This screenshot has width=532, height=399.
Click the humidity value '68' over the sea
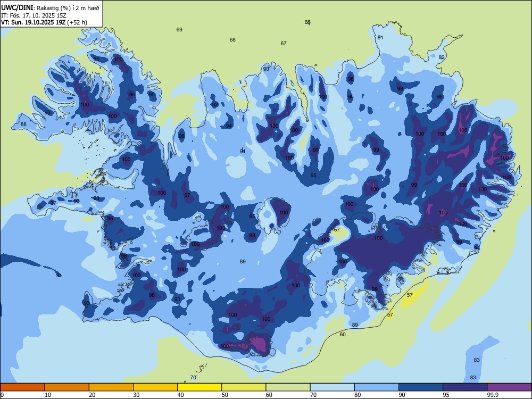[x=232, y=40]
